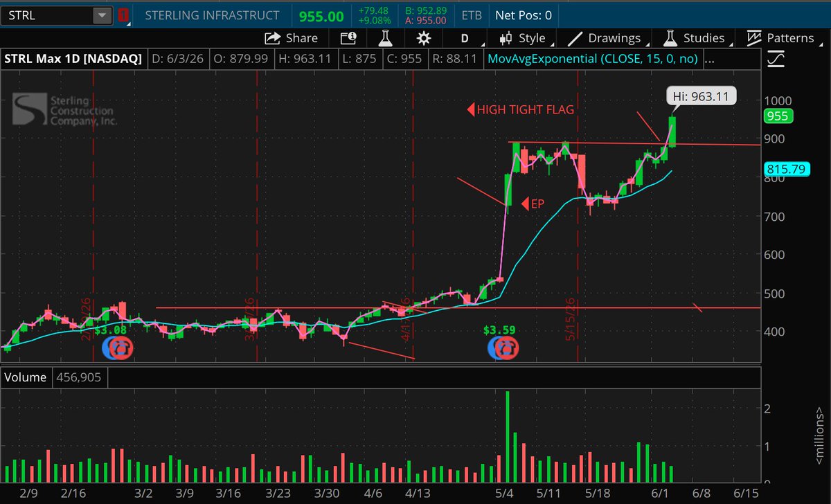831x504 pixels.
Task: Click the chart info card icon
Action: (348, 38)
